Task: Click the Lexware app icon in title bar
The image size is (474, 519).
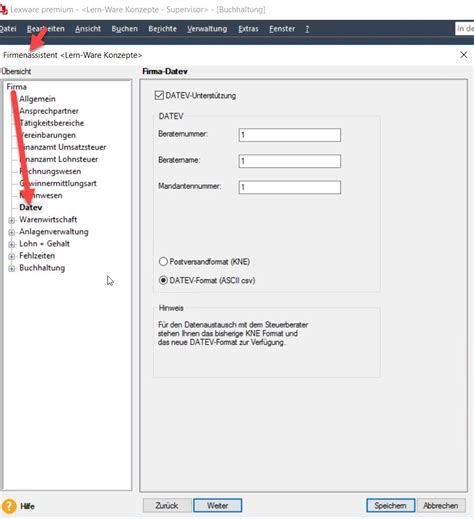Action: point(3,9)
